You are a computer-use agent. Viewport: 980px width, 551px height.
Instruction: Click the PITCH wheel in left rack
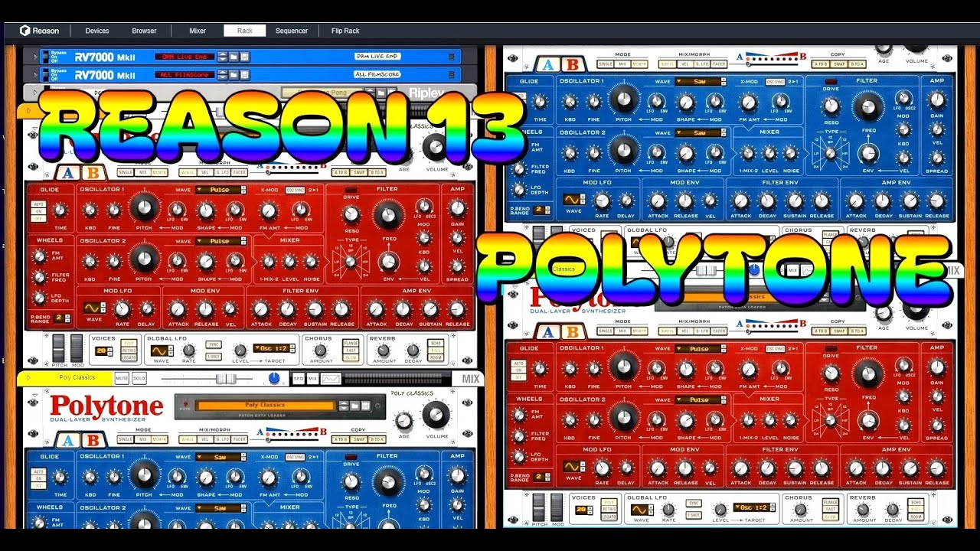[x=59, y=348]
